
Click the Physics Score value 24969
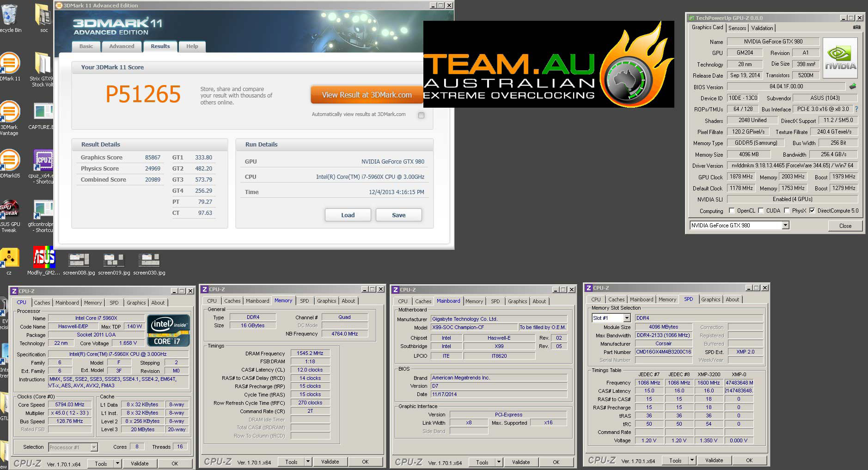pyautogui.click(x=153, y=169)
